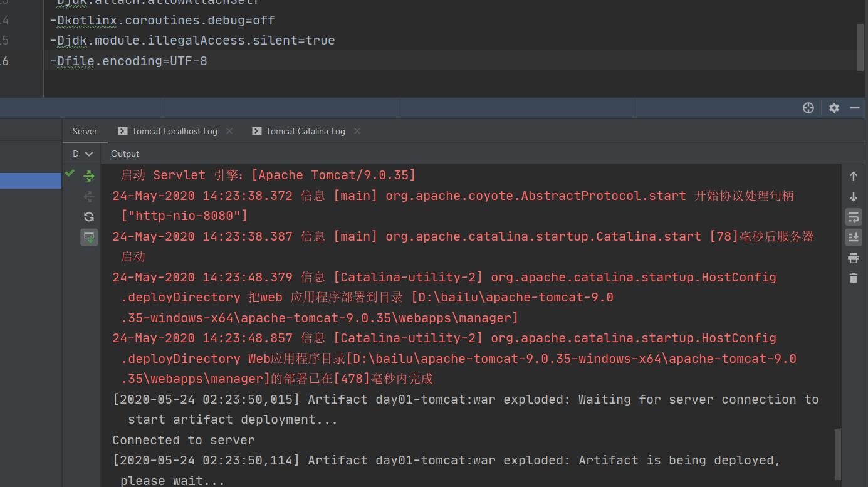Toggle Scroll to End of console
Screen dimensions: 868x487
(853, 237)
